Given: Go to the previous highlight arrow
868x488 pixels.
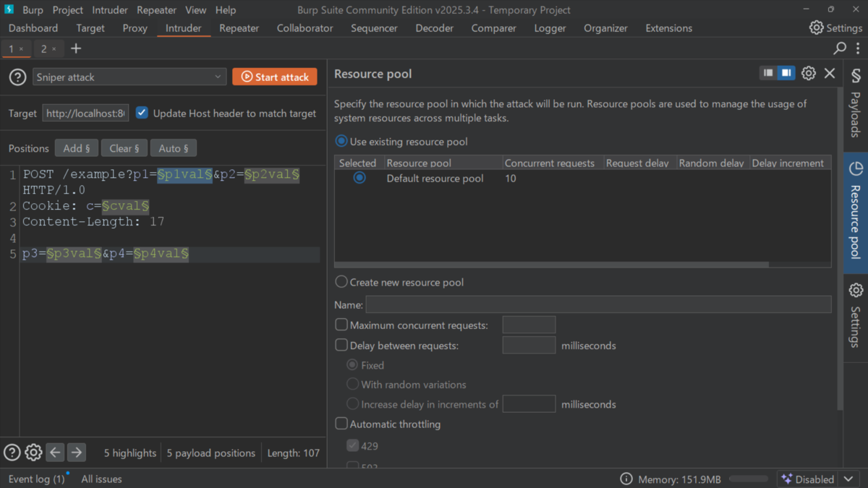Looking at the screenshot, I should [x=55, y=453].
